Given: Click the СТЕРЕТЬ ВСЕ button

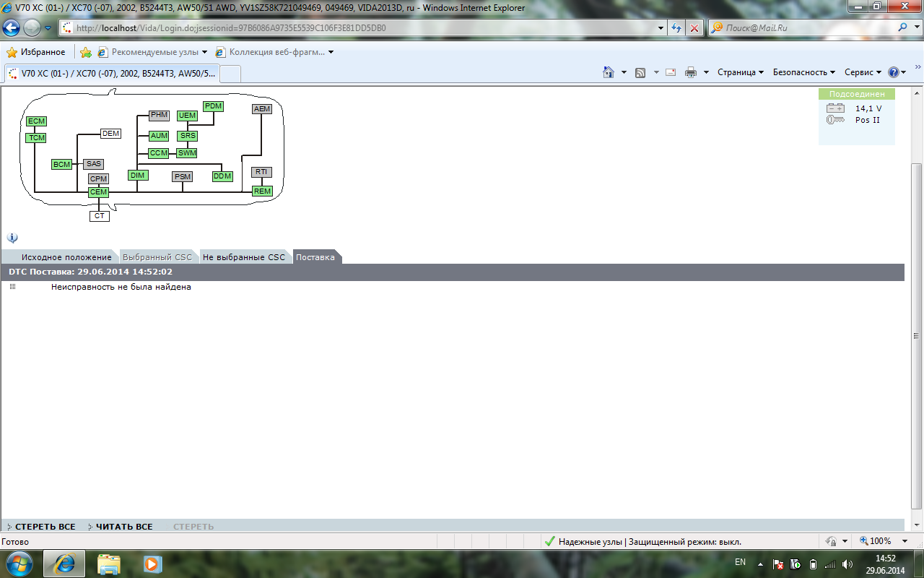Looking at the screenshot, I should click(x=45, y=527).
